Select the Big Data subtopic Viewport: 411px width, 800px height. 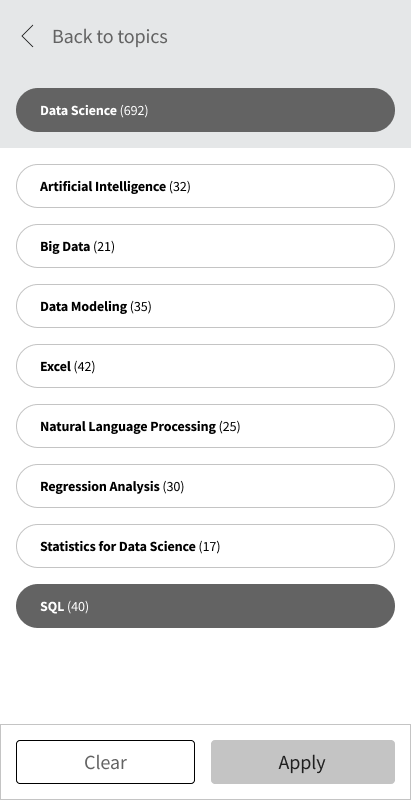click(206, 246)
